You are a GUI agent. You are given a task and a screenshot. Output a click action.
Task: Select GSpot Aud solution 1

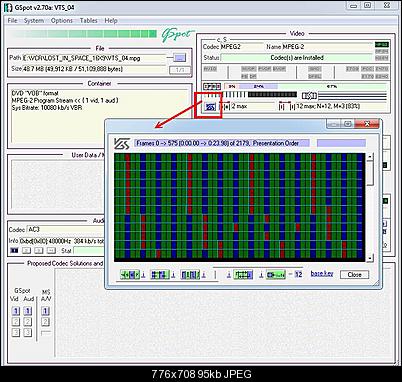(x=28, y=311)
